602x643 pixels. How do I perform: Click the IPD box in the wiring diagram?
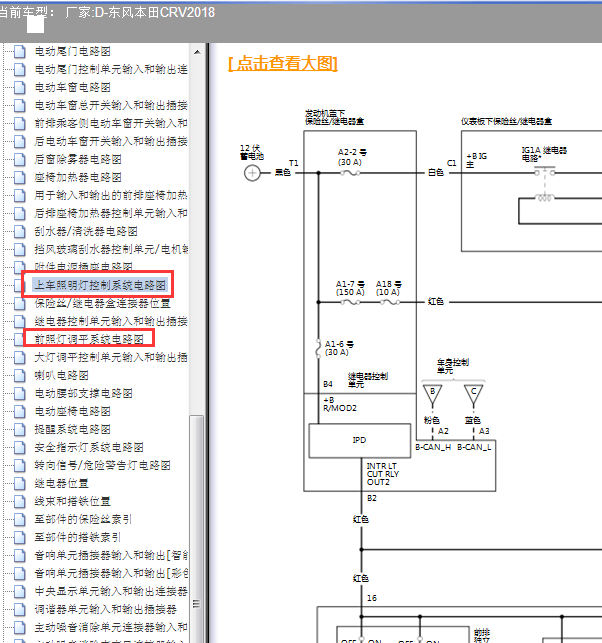pyautogui.click(x=359, y=440)
